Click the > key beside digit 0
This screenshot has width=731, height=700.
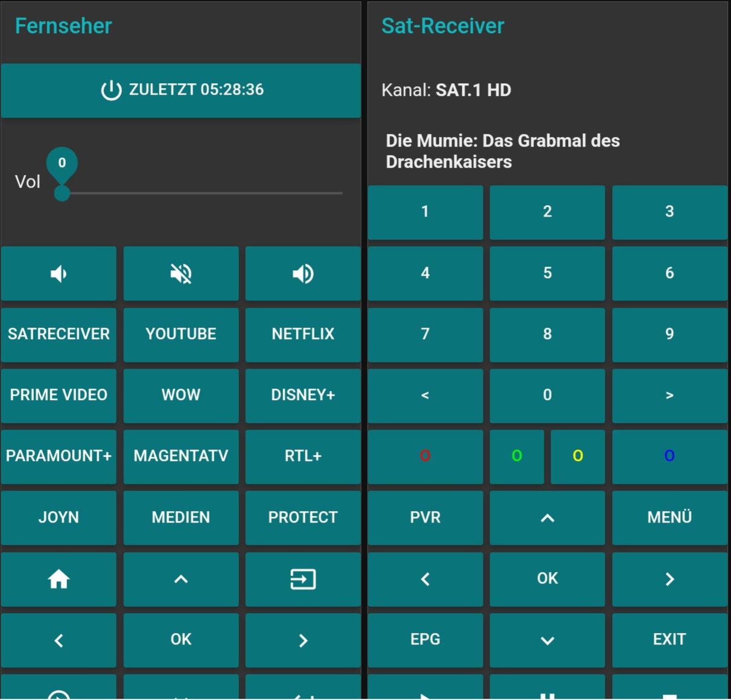(669, 395)
